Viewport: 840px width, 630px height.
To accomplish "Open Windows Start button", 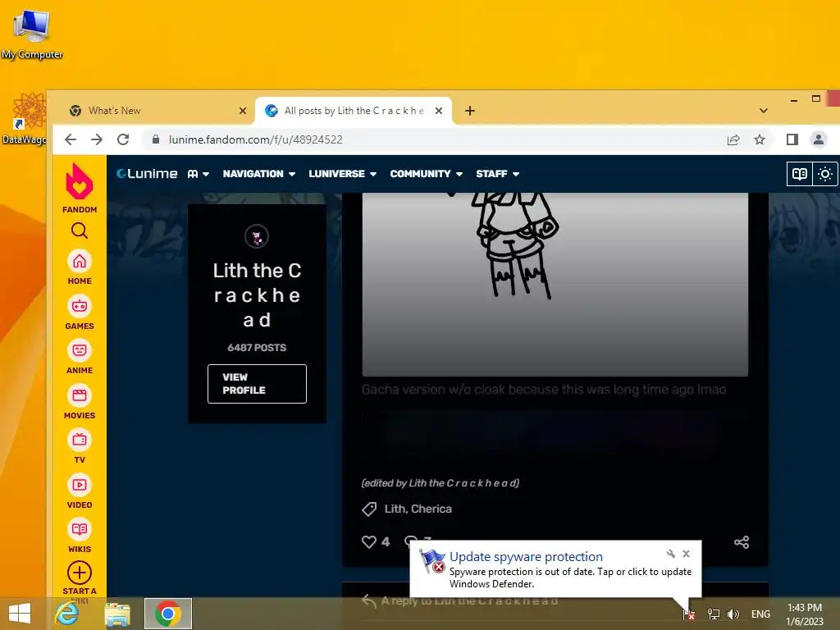I will [x=20, y=614].
